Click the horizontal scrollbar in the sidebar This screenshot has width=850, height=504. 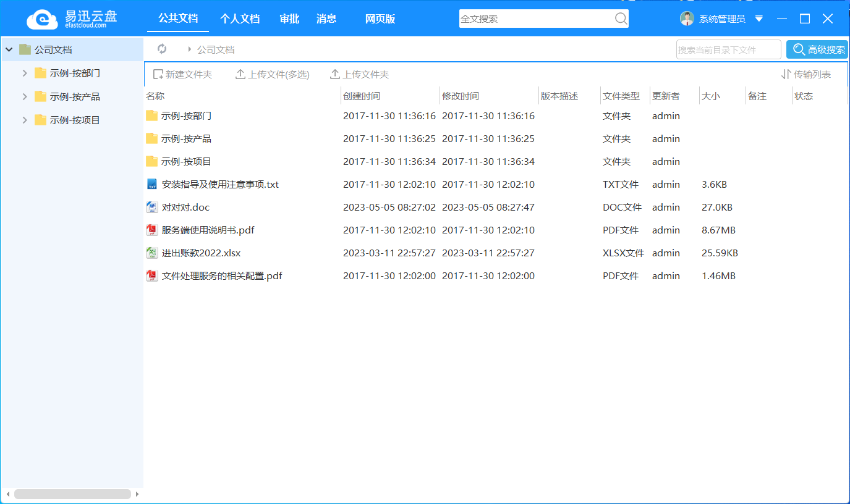coord(72,494)
